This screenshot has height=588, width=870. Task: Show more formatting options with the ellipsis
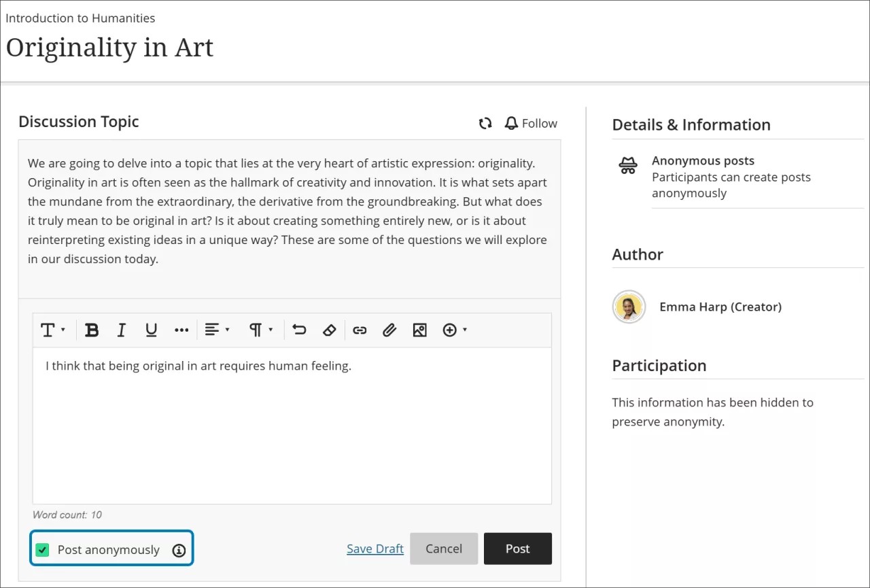pos(181,330)
